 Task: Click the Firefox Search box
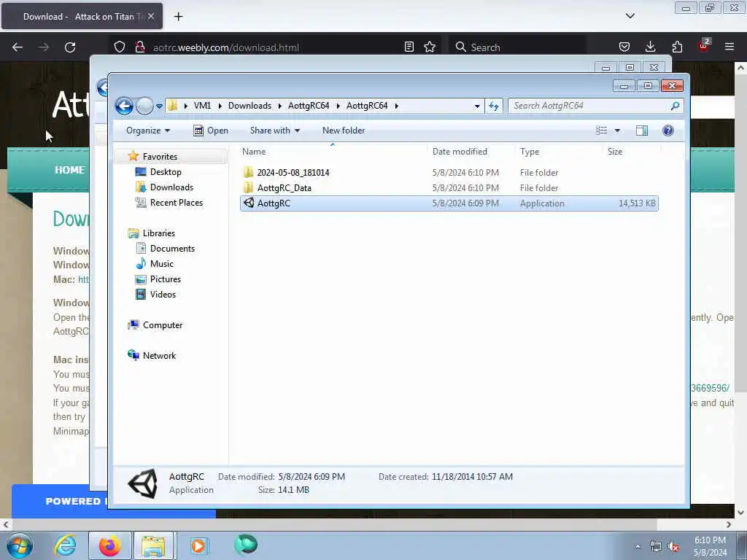coord(517,47)
